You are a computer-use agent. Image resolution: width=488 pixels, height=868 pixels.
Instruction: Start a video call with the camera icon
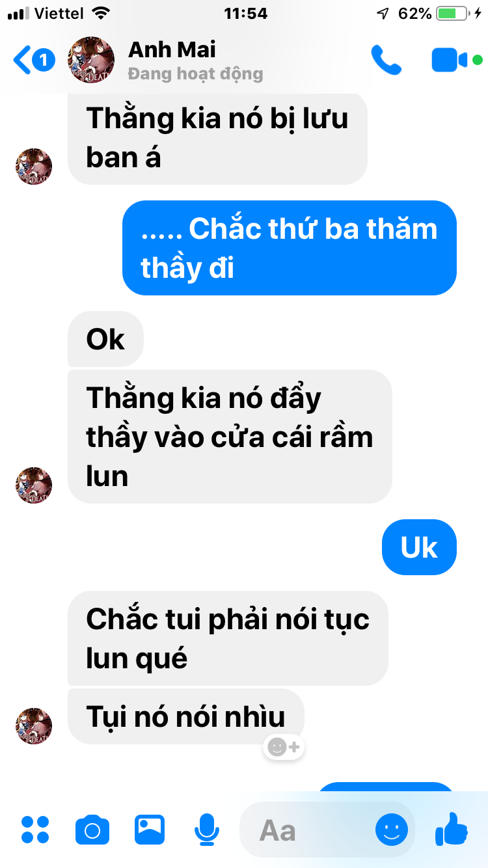tap(450, 60)
